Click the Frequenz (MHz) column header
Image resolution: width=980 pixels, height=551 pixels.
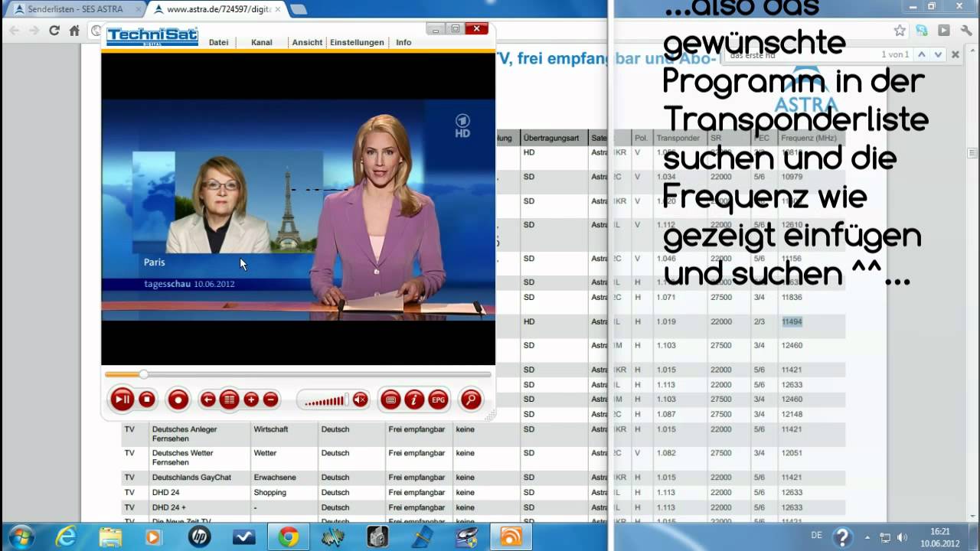click(808, 138)
